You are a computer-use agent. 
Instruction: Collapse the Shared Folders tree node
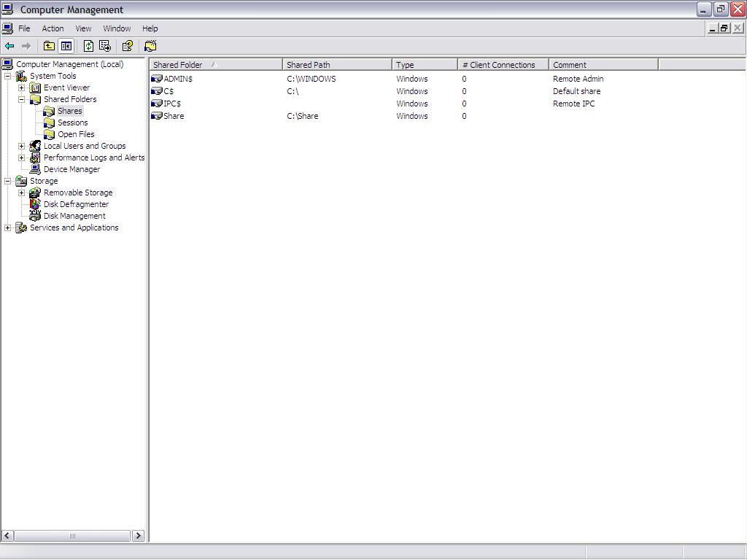tap(21, 99)
